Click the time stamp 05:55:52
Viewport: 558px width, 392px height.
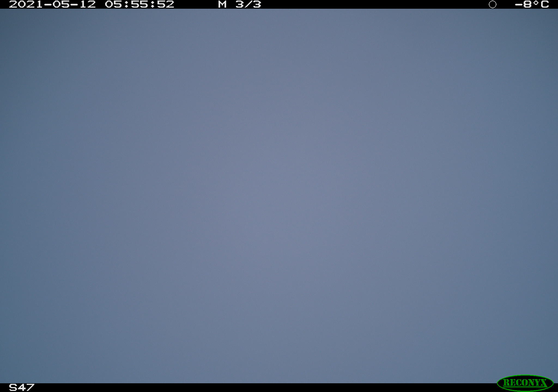tap(139, 4)
